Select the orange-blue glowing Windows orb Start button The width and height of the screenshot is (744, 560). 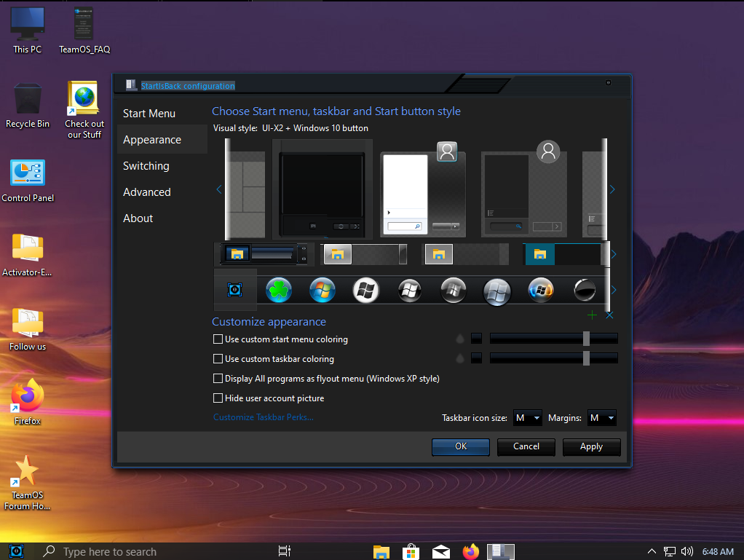[541, 290]
